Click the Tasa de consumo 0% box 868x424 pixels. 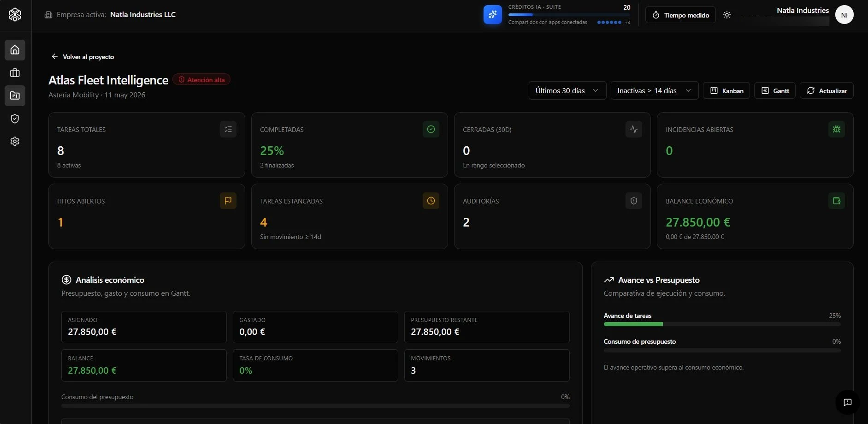pos(315,365)
